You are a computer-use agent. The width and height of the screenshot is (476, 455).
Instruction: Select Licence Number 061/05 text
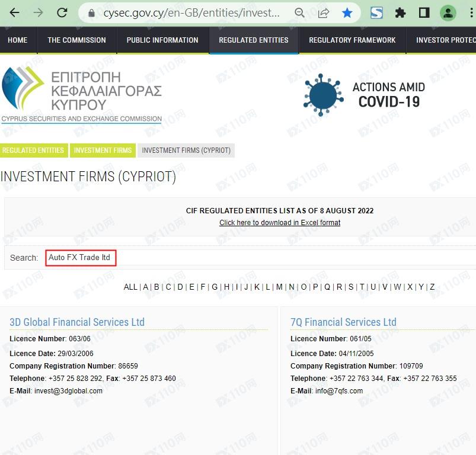click(x=331, y=339)
